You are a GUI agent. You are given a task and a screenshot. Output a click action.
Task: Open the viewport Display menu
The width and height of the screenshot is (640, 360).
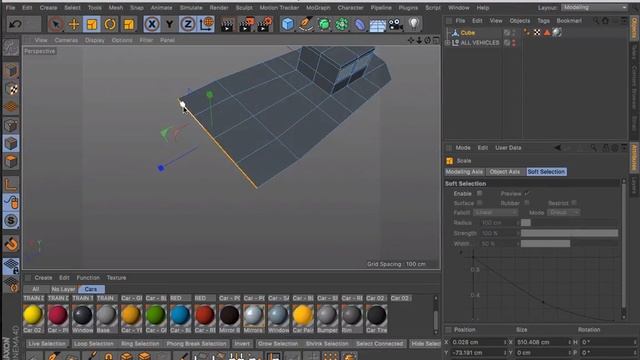pos(95,40)
